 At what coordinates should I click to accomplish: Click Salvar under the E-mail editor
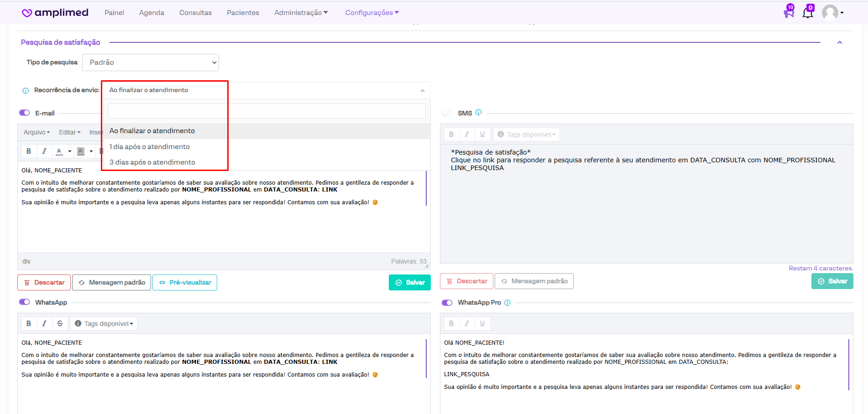click(x=409, y=283)
